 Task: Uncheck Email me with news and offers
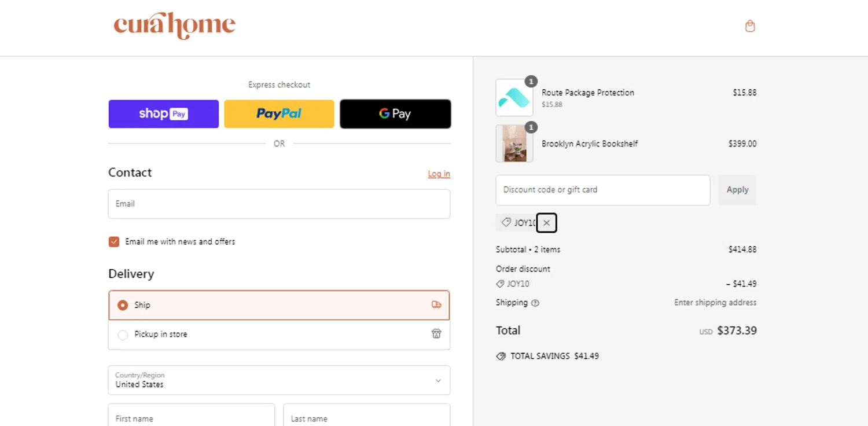click(114, 242)
